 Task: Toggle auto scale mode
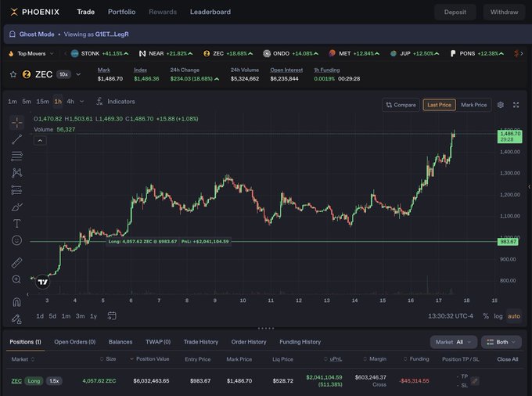tap(514, 316)
